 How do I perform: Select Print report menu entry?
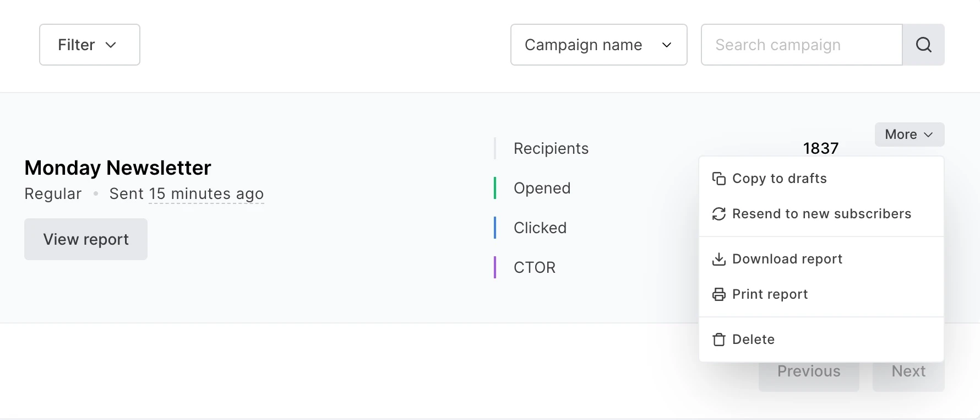tap(770, 294)
